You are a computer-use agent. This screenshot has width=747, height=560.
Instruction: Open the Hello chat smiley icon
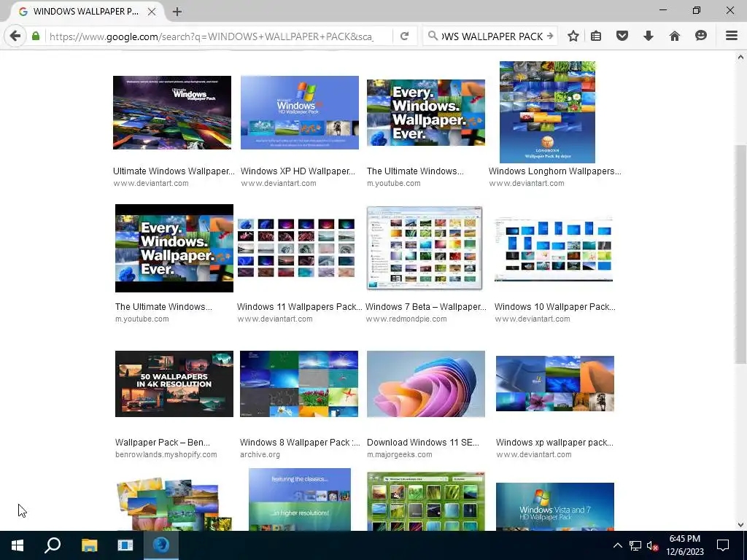[x=701, y=36]
